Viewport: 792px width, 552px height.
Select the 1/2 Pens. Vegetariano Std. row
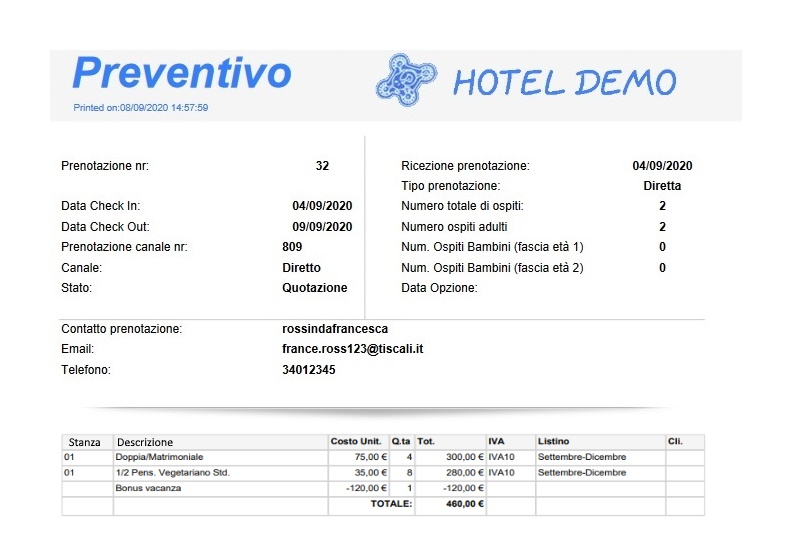point(174,472)
